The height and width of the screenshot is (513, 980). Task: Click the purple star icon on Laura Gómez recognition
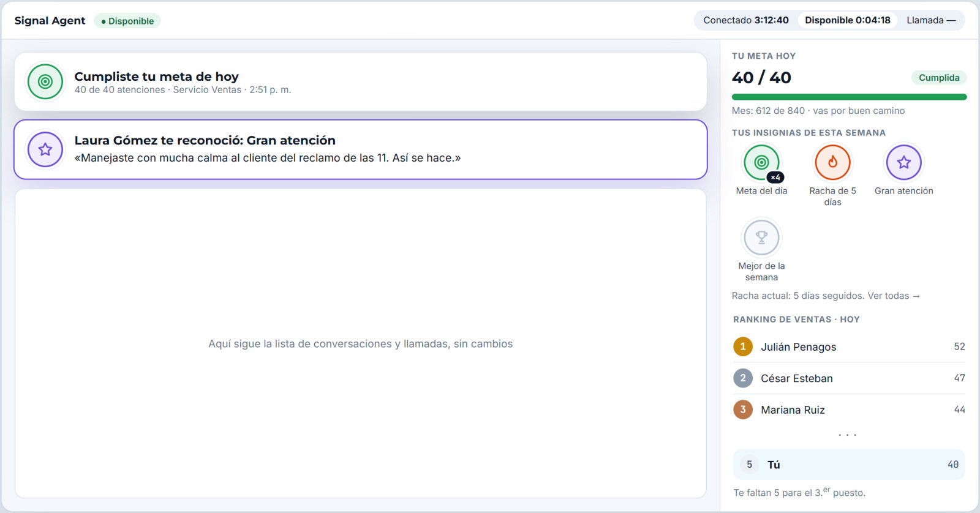click(x=45, y=149)
